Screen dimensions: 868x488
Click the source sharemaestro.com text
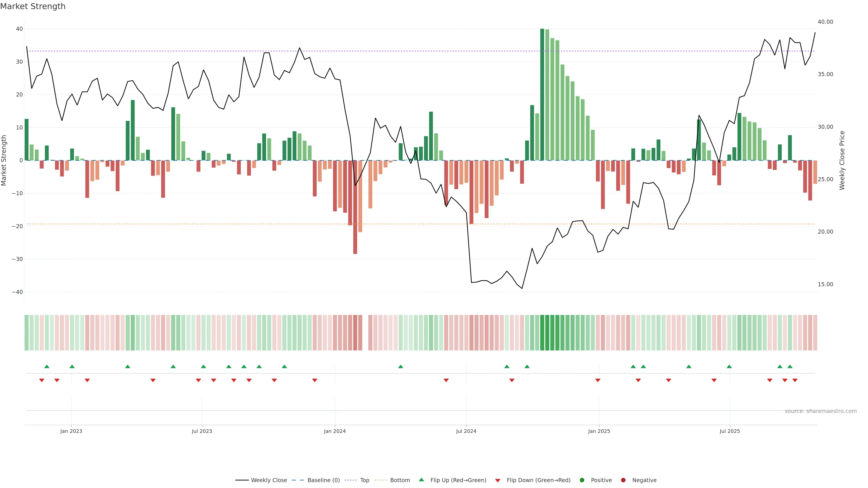pyautogui.click(x=821, y=411)
